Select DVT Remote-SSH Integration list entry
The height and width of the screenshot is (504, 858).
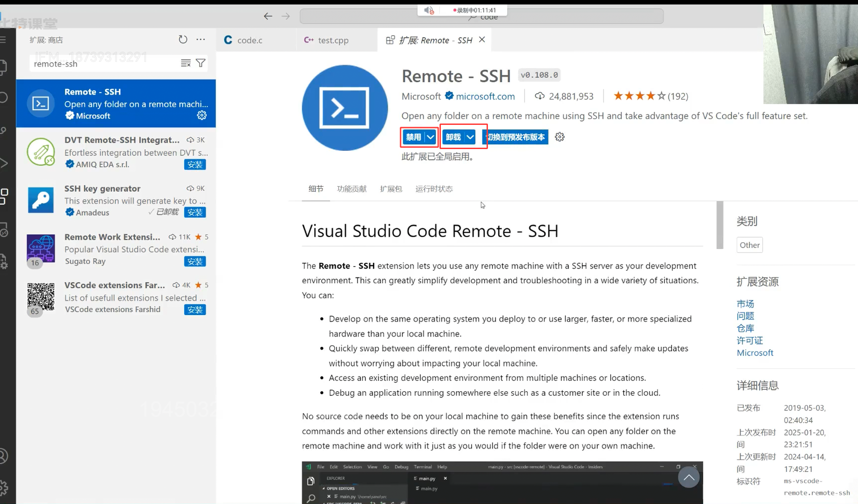116,152
